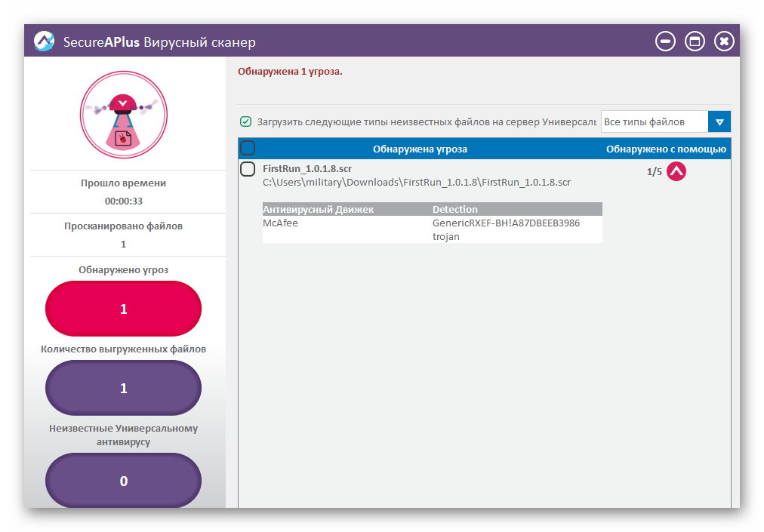Click the elapsed time value 00:00:33
Viewport: 764px width, 532px height.
[124, 201]
